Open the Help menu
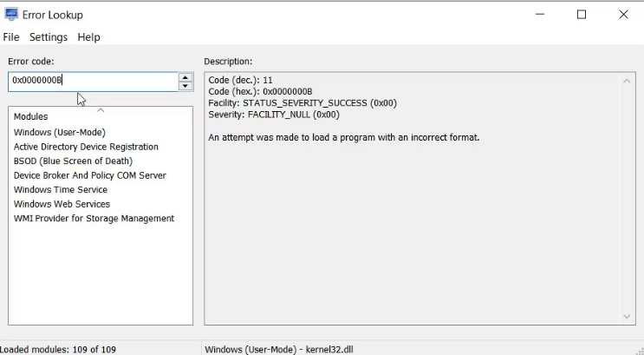 click(x=88, y=37)
